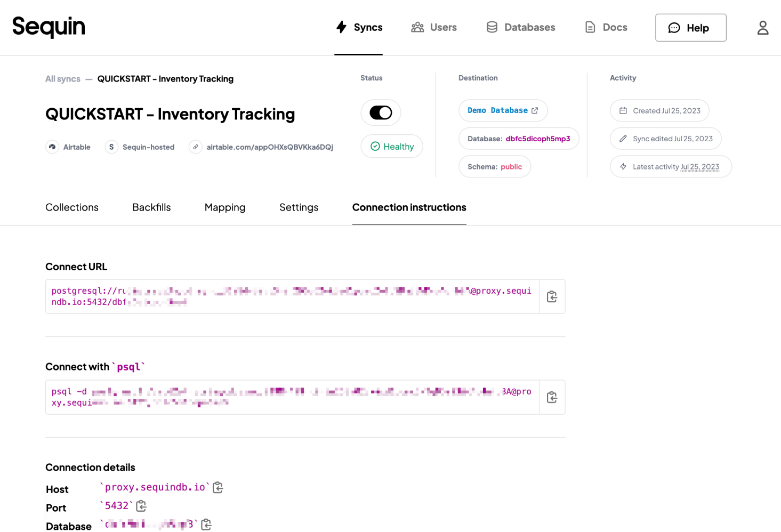Navigate to Users in the top menu
The height and width of the screenshot is (532, 781).
(434, 27)
